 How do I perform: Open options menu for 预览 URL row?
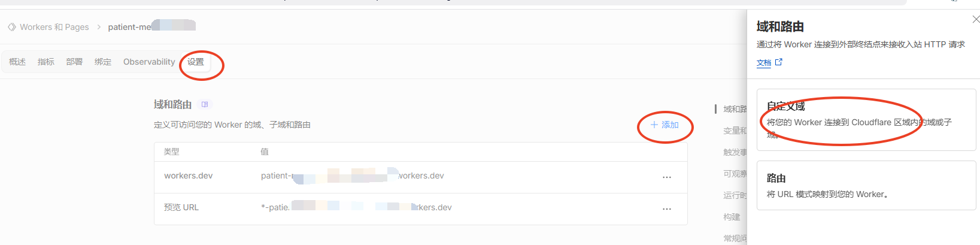click(x=666, y=208)
